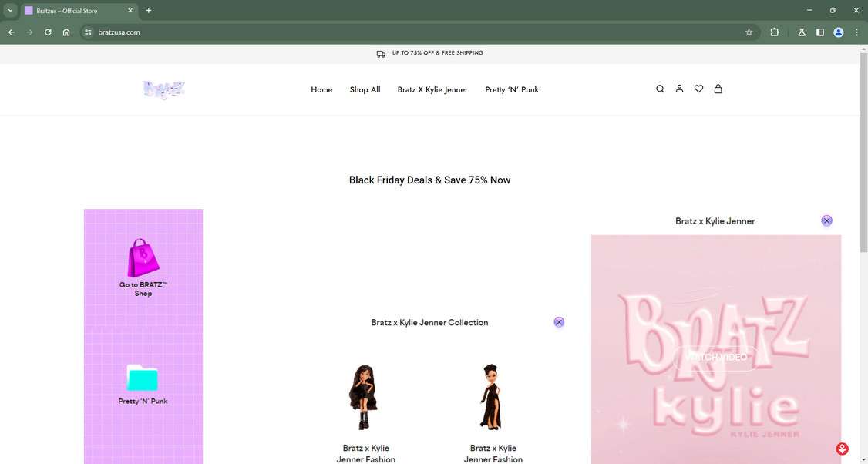Click the Black Friday Deals & Save 75% Now heading
The image size is (868, 464).
pos(429,180)
